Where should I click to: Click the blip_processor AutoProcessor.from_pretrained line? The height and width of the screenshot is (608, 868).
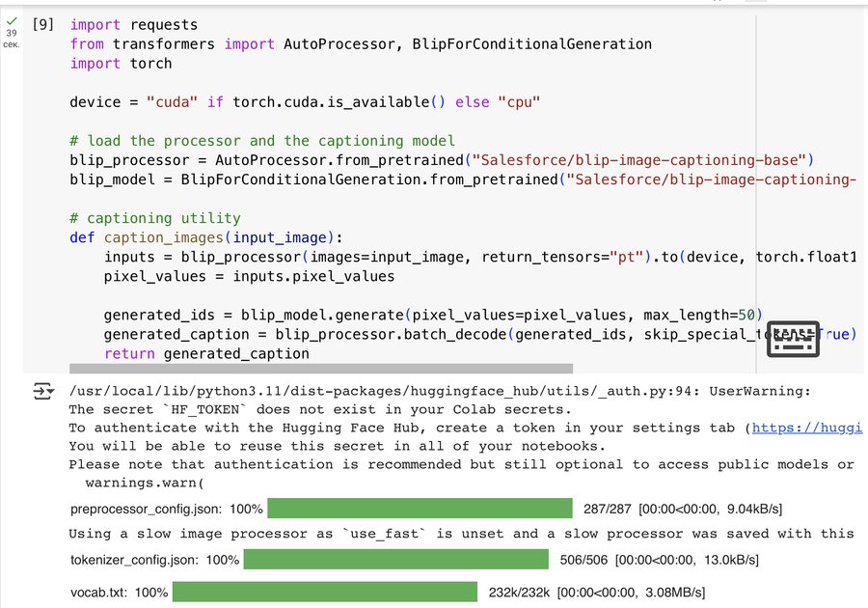pos(442,159)
